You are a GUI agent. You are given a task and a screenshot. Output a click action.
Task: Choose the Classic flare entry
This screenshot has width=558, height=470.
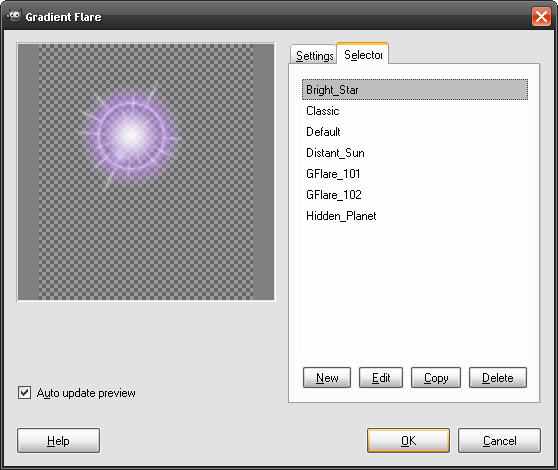415,111
